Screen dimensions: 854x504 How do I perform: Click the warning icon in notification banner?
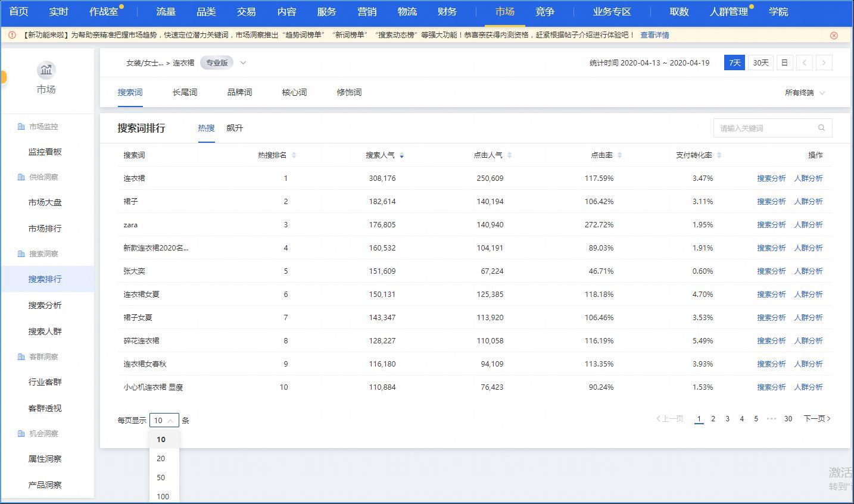point(12,35)
